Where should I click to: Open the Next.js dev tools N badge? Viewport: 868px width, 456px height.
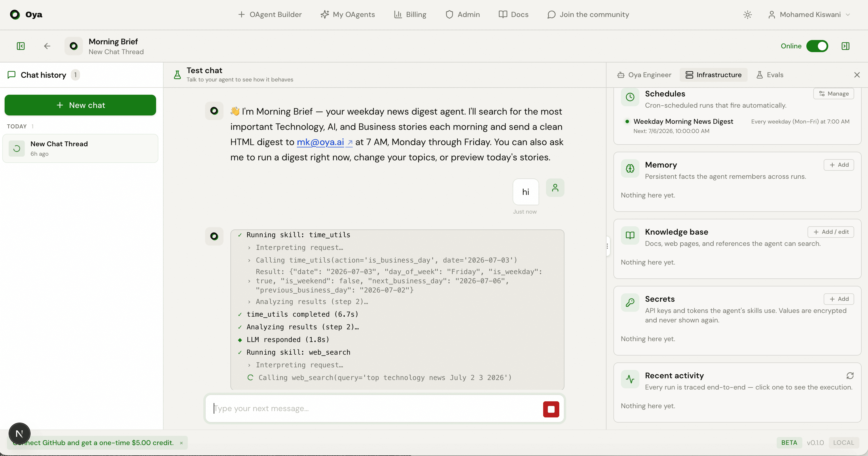(20, 434)
